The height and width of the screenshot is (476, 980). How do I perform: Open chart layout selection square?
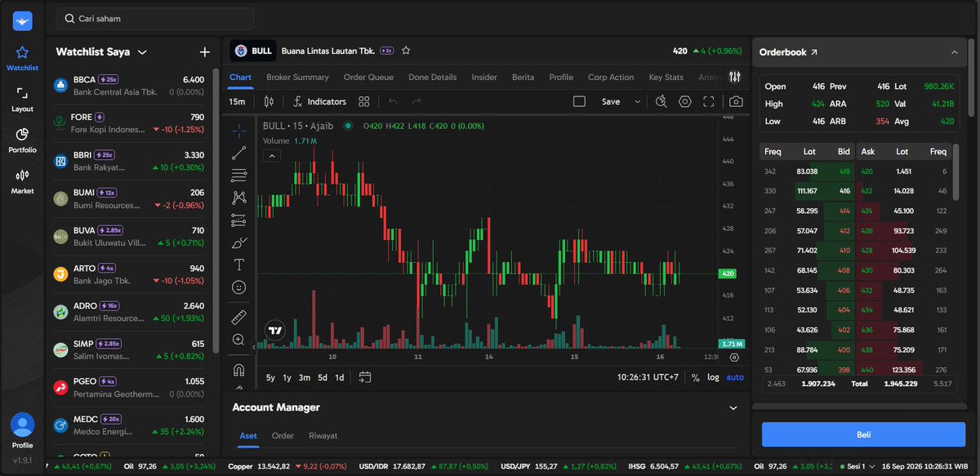pos(579,101)
